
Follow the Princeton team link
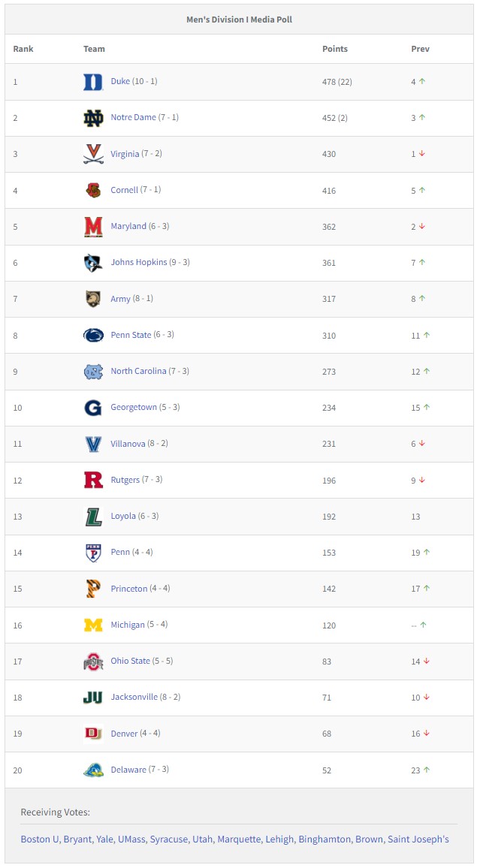pos(129,589)
